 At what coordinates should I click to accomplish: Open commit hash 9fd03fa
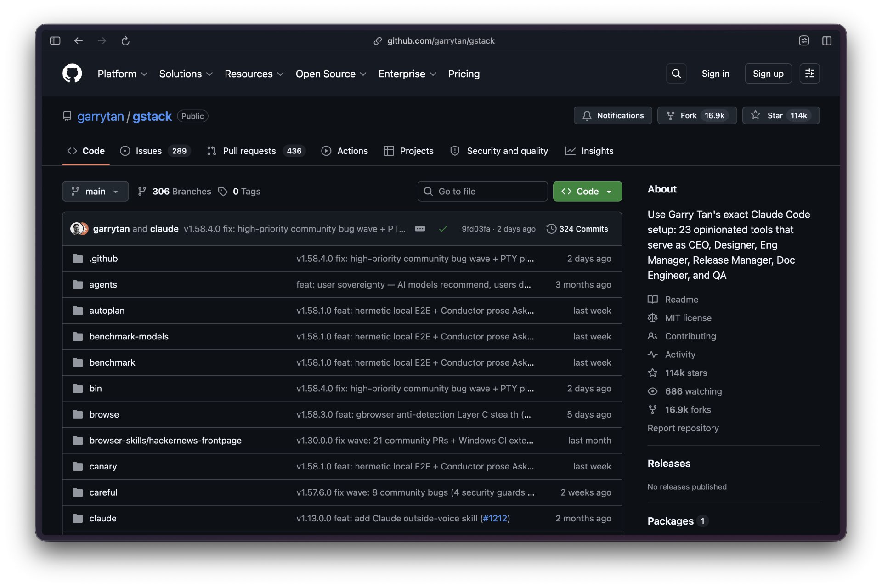click(x=476, y=229)
